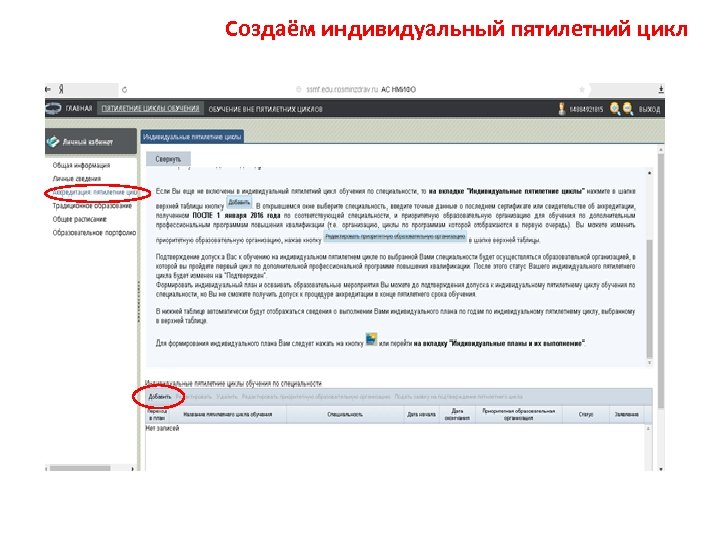
Task: Click Название пятилетнего цикла обучения column header
Action: click(x=228, y=415)
